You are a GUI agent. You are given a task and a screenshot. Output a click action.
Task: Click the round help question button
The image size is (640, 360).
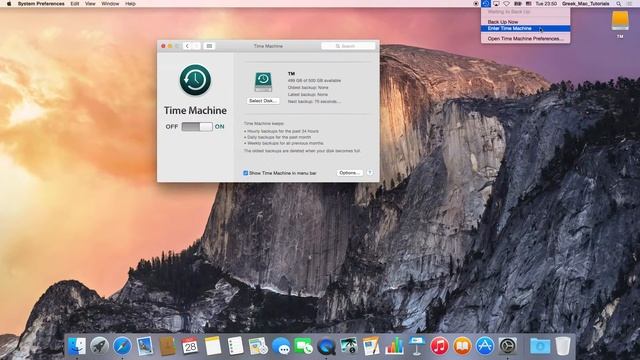[x=370, y=173]
